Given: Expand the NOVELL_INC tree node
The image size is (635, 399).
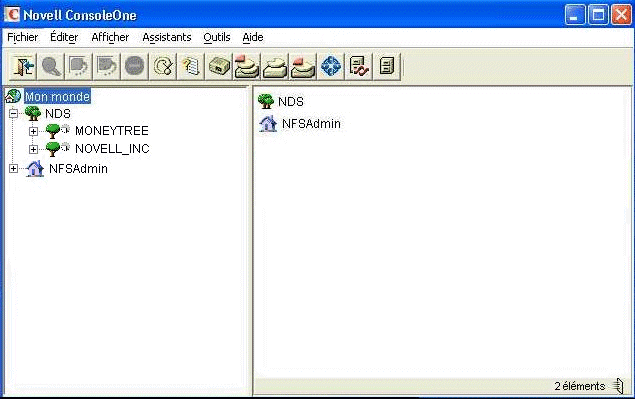Looking at the screenshot, I should pyautogui.click(x=33, y=149).
